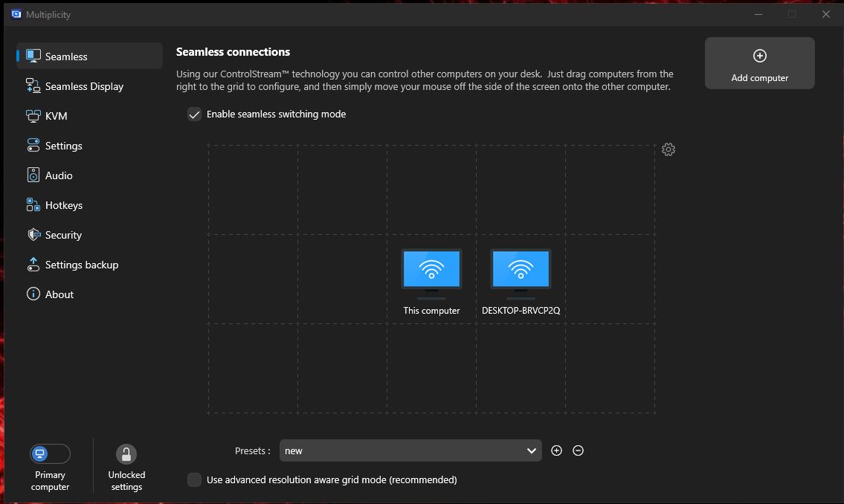Enable advanced resolution aware grid mode
Image resolution: width=844 pixels, height=504 pixels.
pyautogui.click(x=194, y=479)
